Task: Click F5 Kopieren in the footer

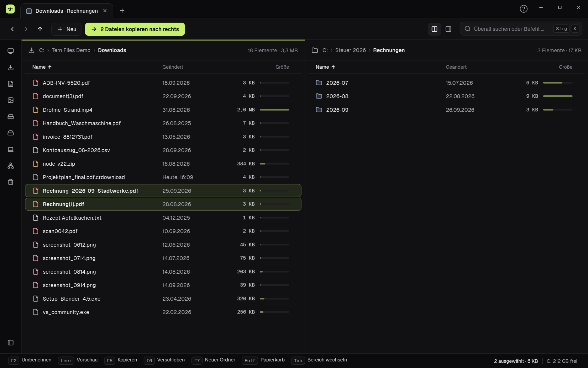Action: [121, 360]
